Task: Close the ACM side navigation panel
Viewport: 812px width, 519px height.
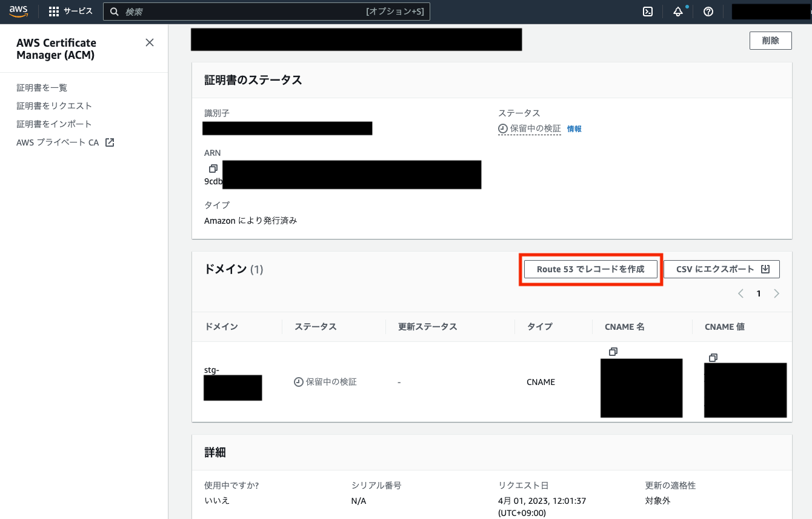Action: click(150, 42)
